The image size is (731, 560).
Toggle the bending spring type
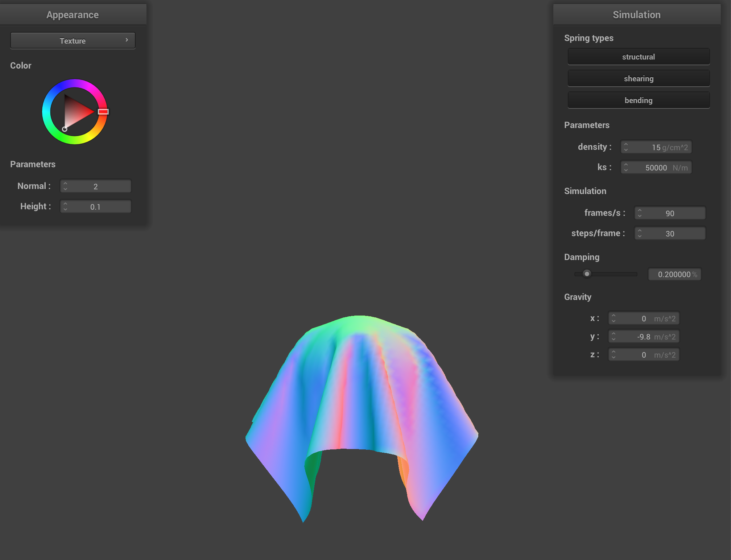(639, 100)
